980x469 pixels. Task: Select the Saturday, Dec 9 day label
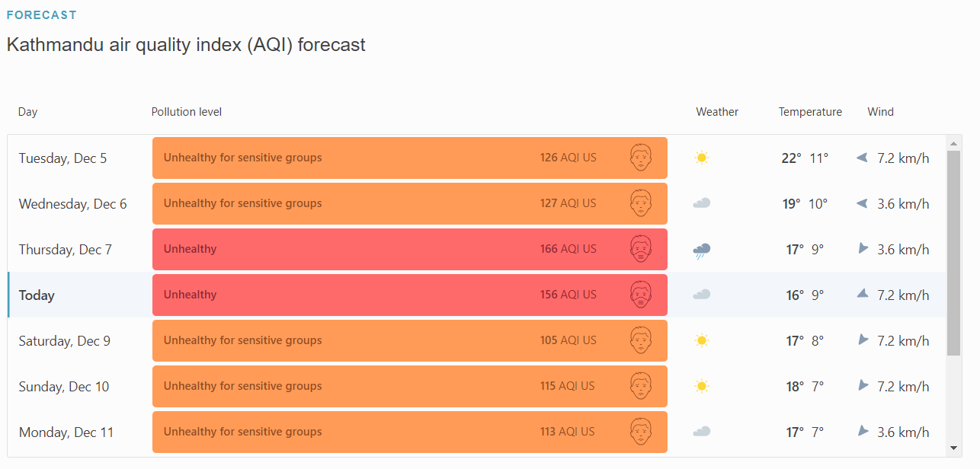point(65,341)
